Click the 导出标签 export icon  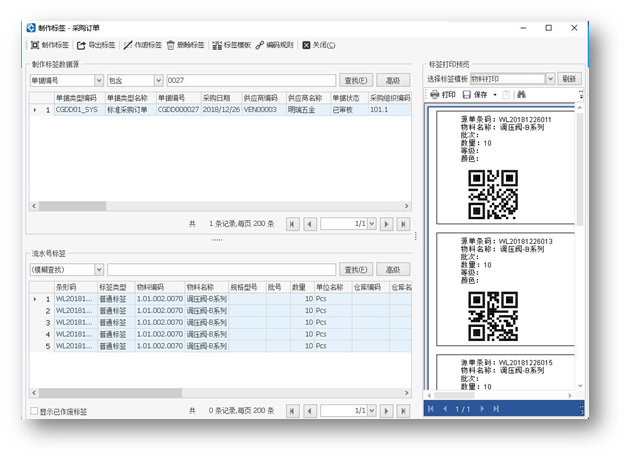(81, 45)
